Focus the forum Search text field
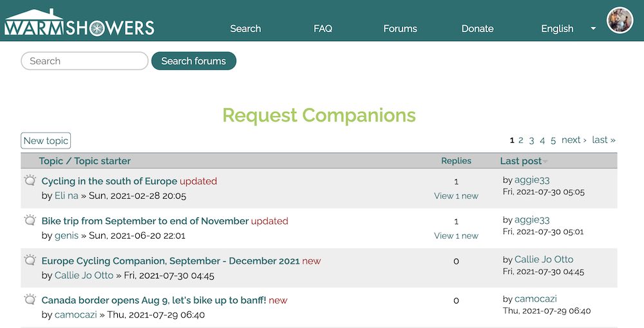The width and height of the screenshot is (644, 328). pos(84,61)
